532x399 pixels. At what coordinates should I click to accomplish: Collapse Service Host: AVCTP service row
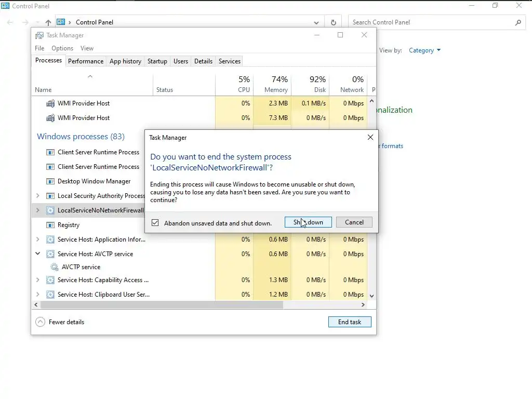click(37, 254)
